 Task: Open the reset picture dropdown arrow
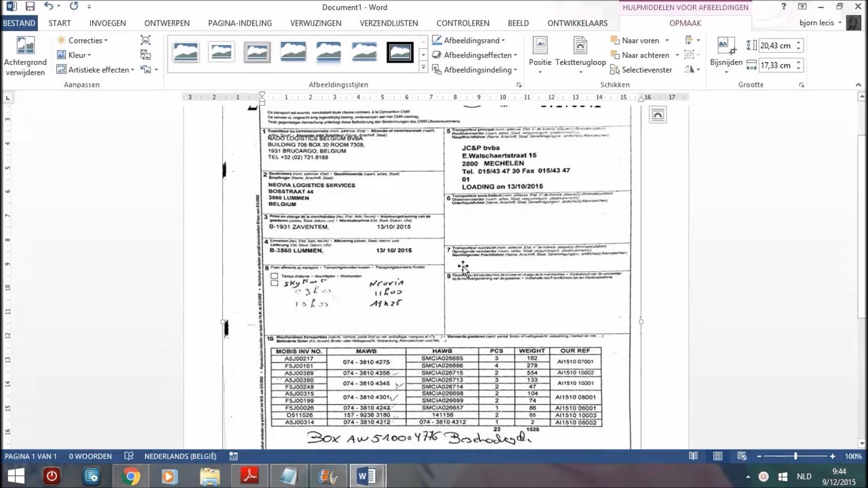click(x=156, y=70)
